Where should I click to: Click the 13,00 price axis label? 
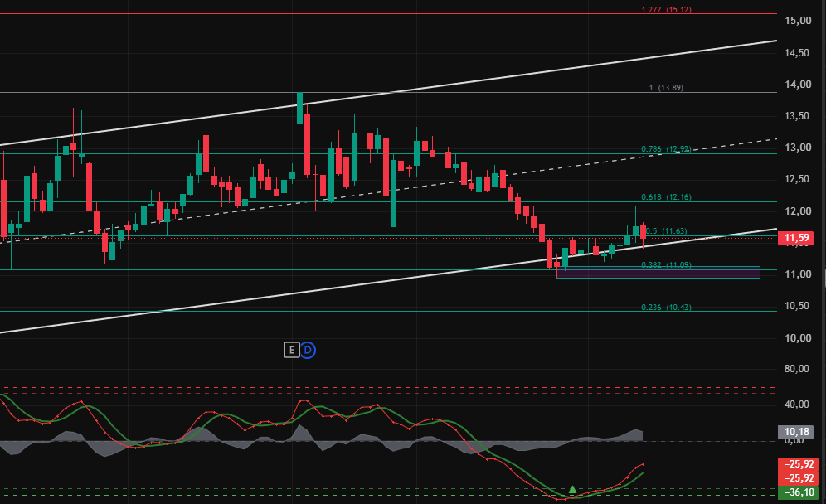[x=798, y=148]
